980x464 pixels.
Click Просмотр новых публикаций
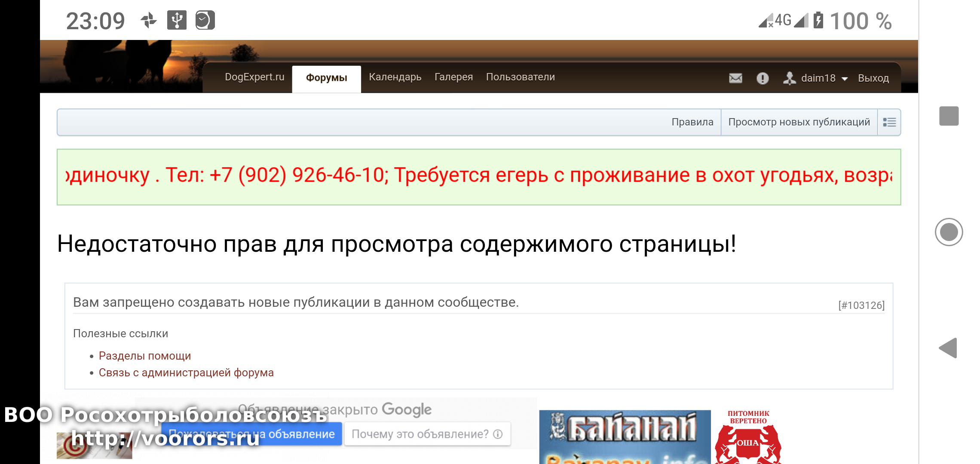[799, 122]
